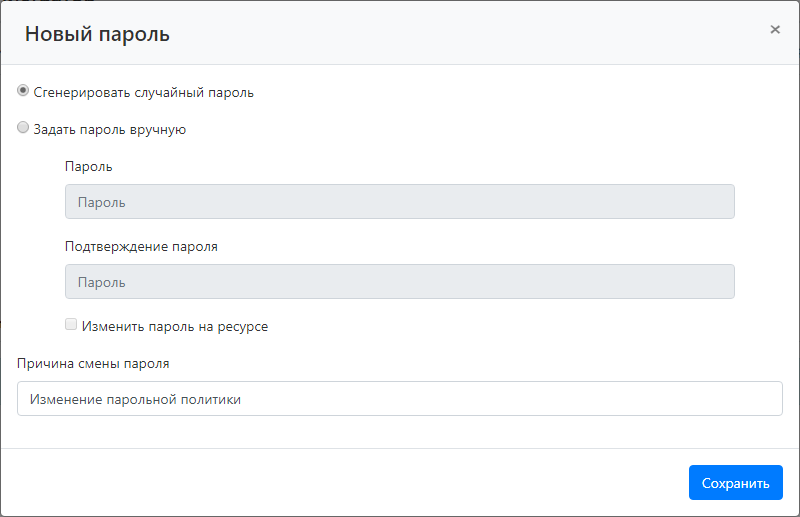
Task: Click empty footer area left of Сохранить
Action: [350, 483]
